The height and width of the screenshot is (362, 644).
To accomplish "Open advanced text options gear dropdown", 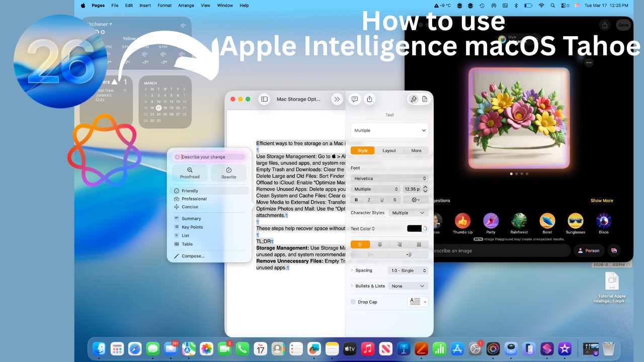I will point(416,200).
